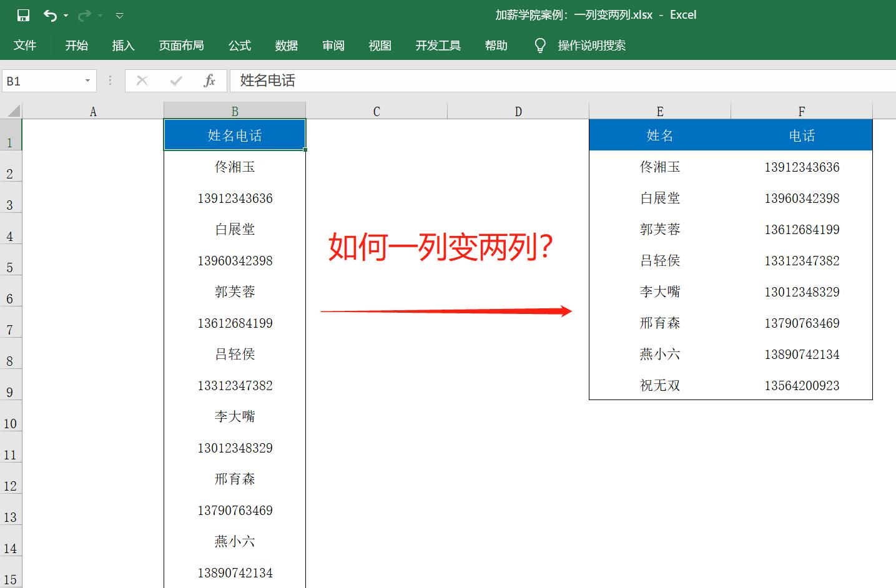Select the cell containing 姓名电话
Viewport: 896px width, 588px height.
point(234,134)
